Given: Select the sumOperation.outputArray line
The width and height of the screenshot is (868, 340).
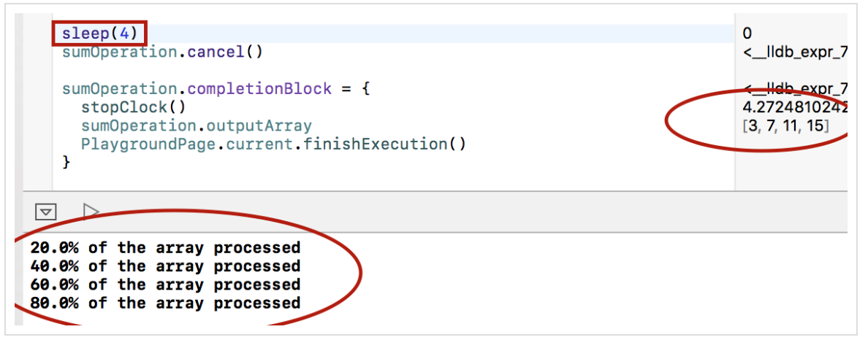Looking at the screenshot, I should [x=196, y=125].
